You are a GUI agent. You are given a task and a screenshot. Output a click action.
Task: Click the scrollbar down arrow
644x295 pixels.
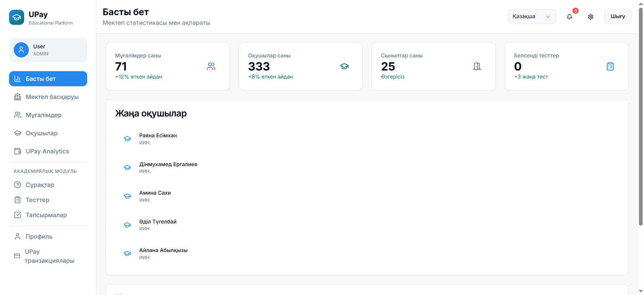tap(641, 291)
